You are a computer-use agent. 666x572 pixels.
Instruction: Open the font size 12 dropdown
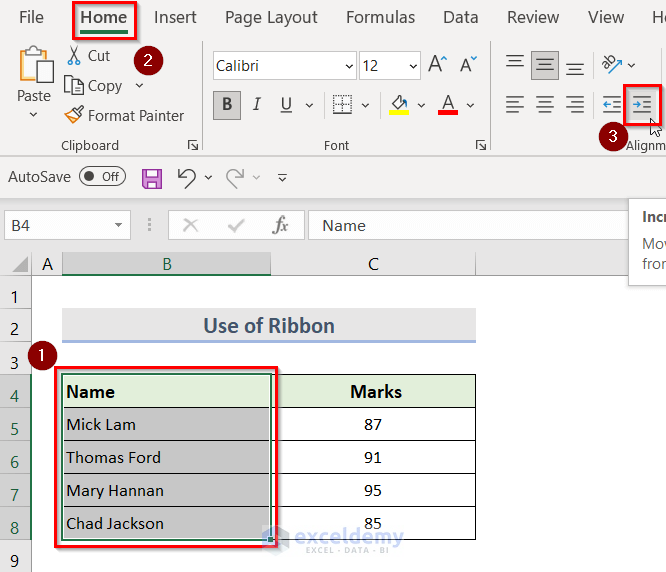pyautogui.click(x=413, y=66)
